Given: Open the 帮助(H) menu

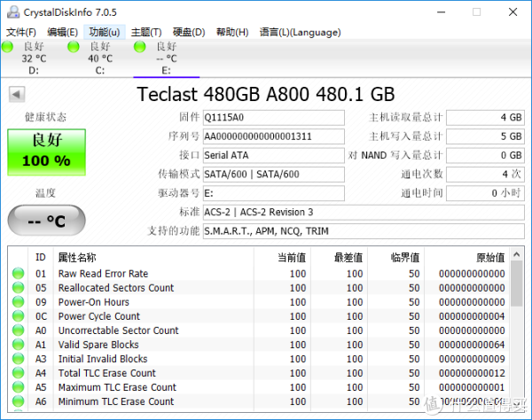Looking at the screenshot, I should pos(232,32).
